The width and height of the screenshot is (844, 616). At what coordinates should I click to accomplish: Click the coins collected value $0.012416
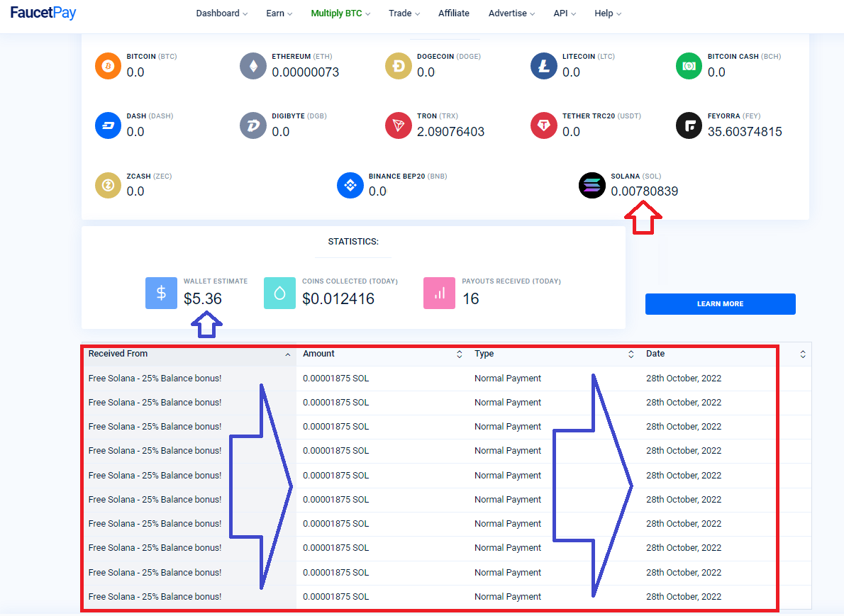point(338,298)
